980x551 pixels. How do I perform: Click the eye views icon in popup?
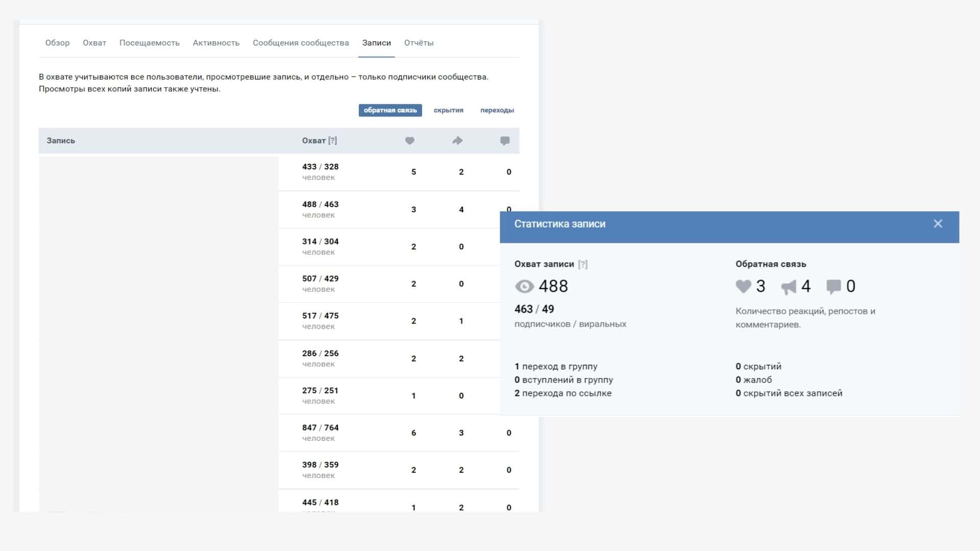point(524,286)
